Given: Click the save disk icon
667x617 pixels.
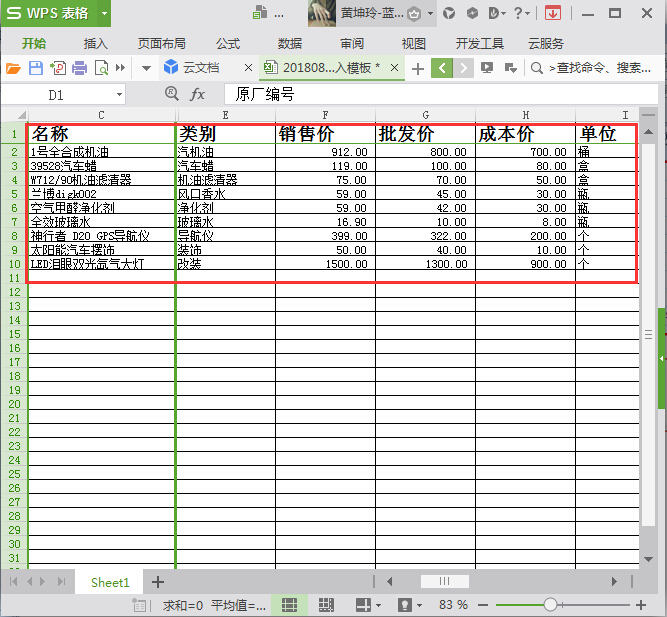Looking at the screenshot, I should tap(35, 68).
